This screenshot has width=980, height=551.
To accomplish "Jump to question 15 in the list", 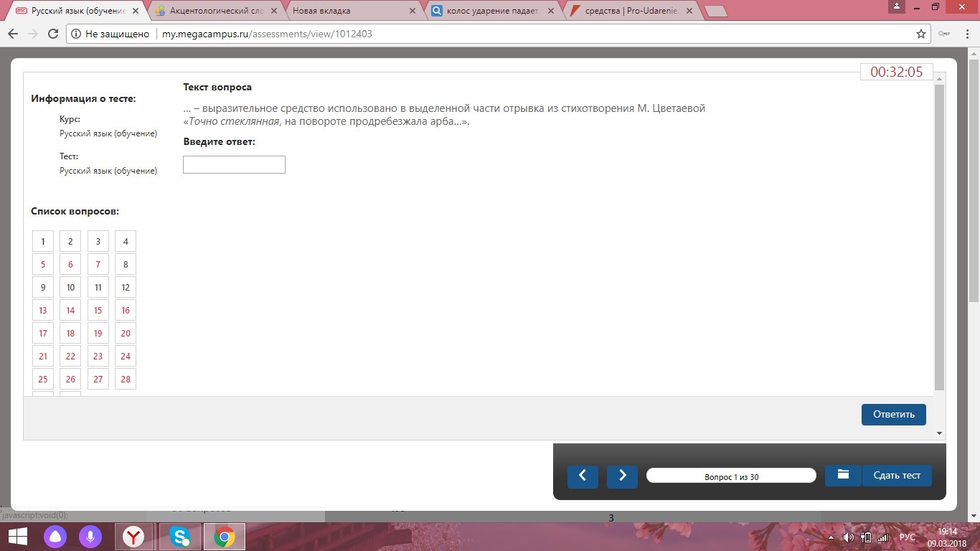I will [x=98, y=311].
